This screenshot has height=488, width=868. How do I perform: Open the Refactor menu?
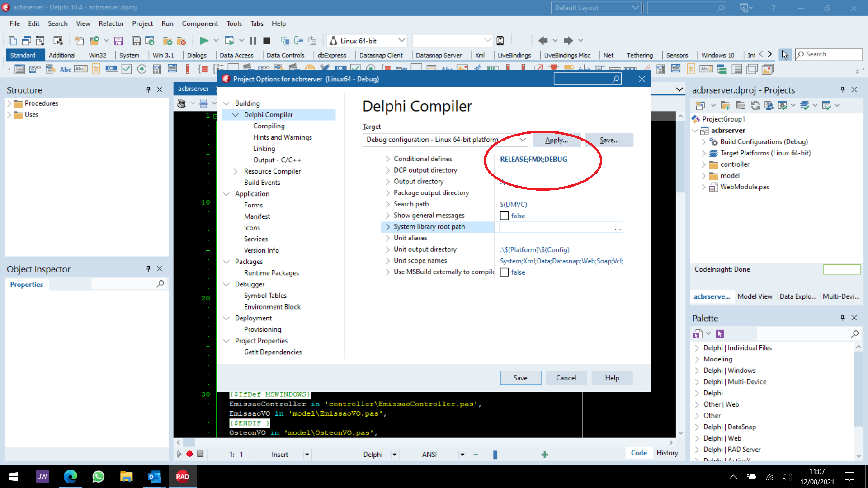tap(111, 23)
